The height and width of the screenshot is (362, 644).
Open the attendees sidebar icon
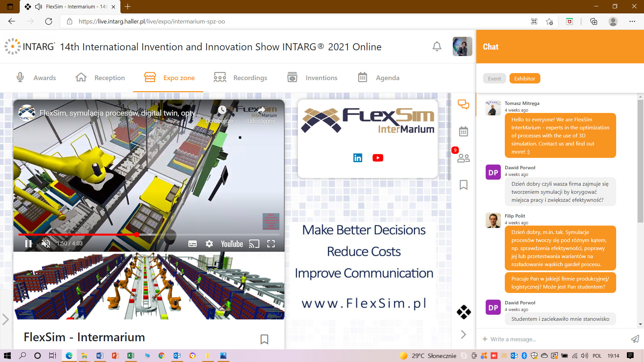click(464, 158)
